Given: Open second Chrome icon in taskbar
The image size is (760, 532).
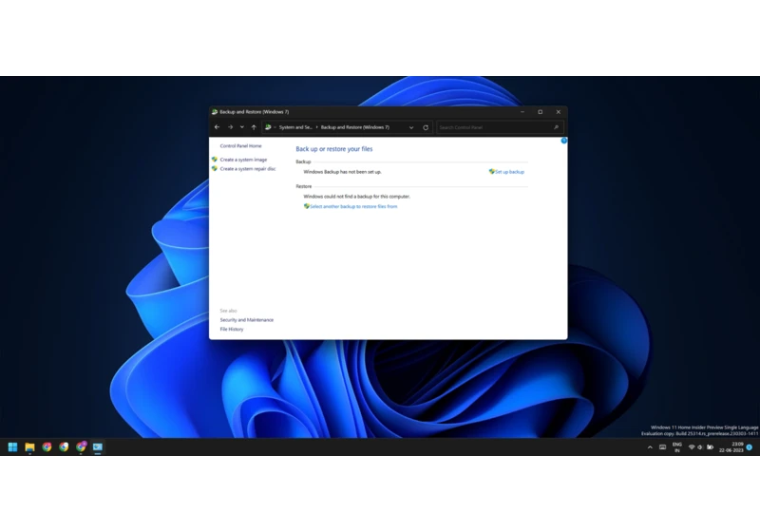Looking at the screenshot, I should tap(64, 446).
